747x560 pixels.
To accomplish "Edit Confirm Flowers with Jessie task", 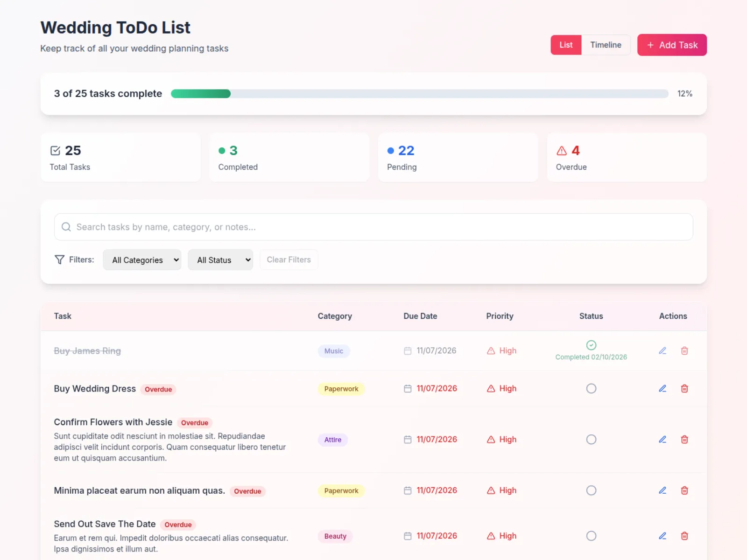I will point(662,439).
